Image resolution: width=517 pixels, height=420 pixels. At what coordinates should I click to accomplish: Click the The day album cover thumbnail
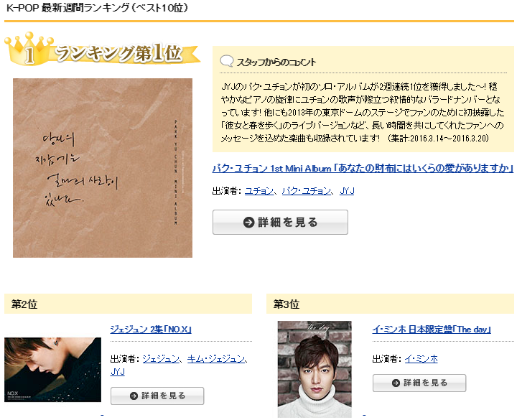click(x=315, y=369)
